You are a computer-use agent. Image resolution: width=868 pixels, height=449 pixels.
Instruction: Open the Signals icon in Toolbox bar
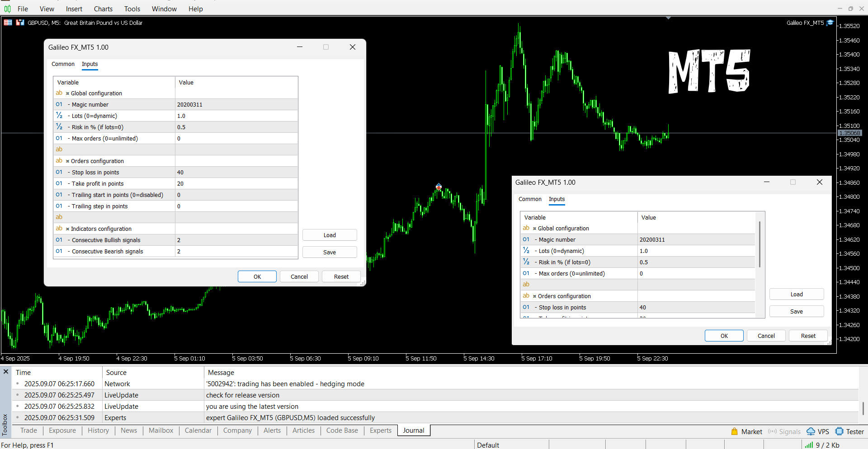(772, 432)
